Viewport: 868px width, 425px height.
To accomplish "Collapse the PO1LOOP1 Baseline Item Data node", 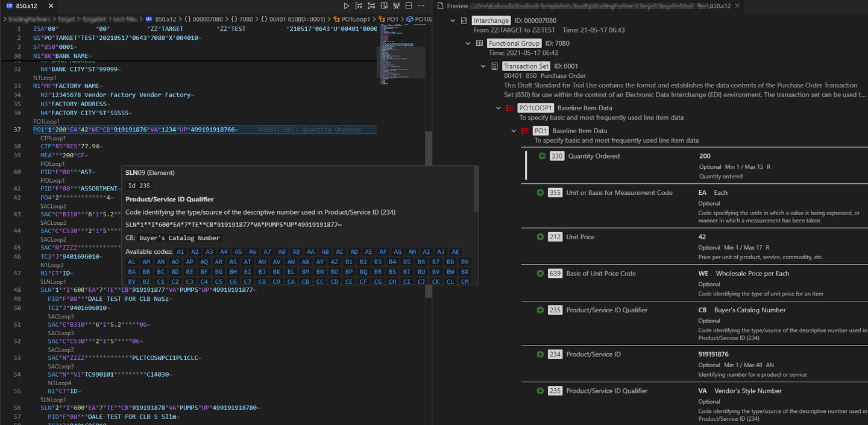I will point(498,107).
